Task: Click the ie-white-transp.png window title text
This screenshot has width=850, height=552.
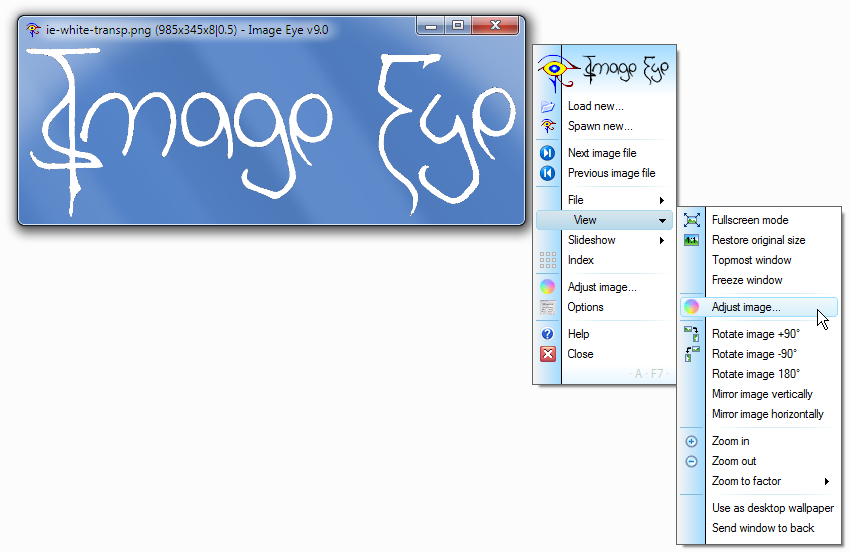Action: click(187, 30)
